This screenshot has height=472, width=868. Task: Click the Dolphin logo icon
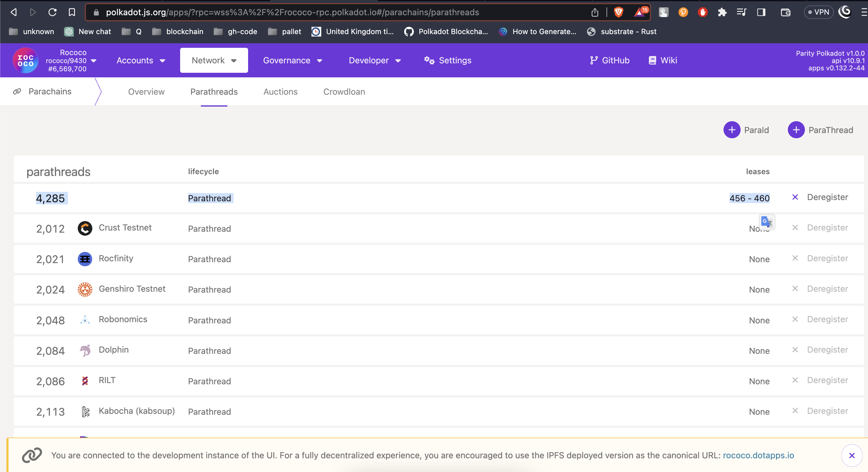coord(85,350)
